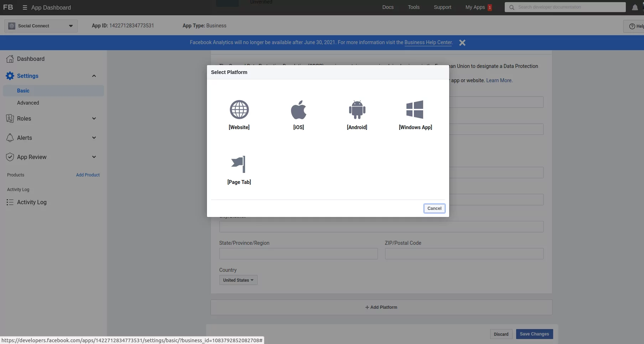Click the Activity Log list icon
Screen dimensions: 644x344
(10, 202)
